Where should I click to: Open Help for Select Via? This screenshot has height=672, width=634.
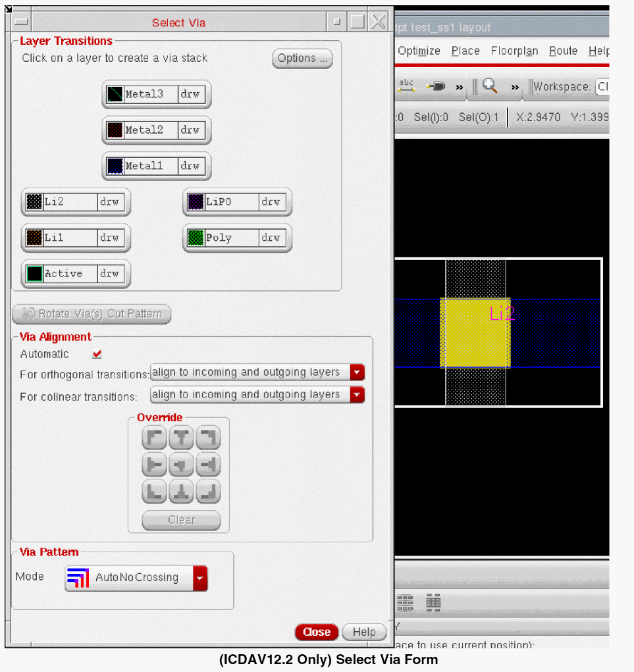[x=364, y=632]
